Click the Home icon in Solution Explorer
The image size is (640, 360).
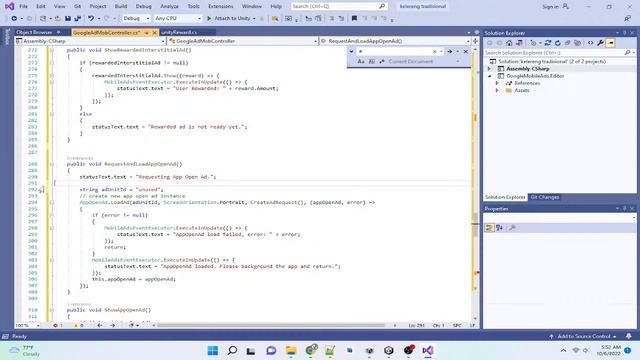509,43
